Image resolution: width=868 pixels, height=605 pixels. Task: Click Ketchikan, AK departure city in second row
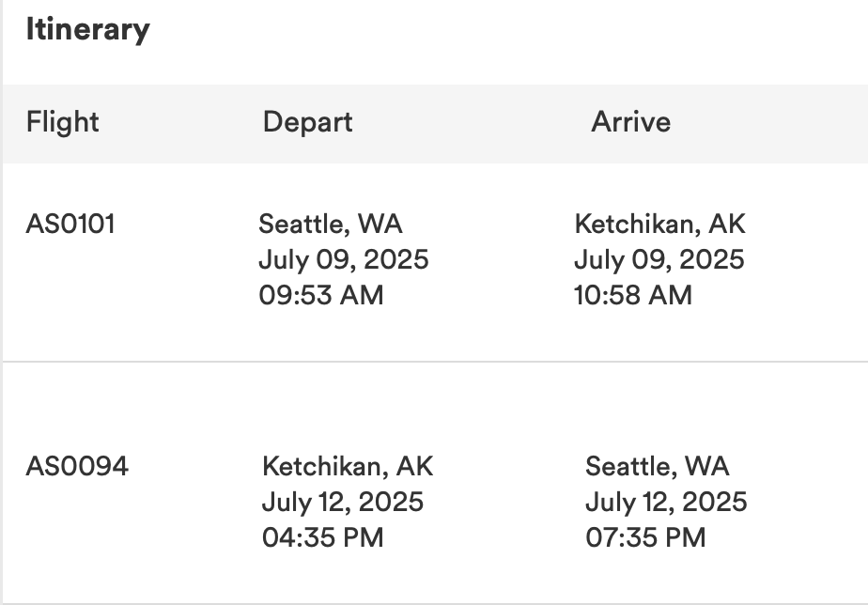click(x=348, y=466)
